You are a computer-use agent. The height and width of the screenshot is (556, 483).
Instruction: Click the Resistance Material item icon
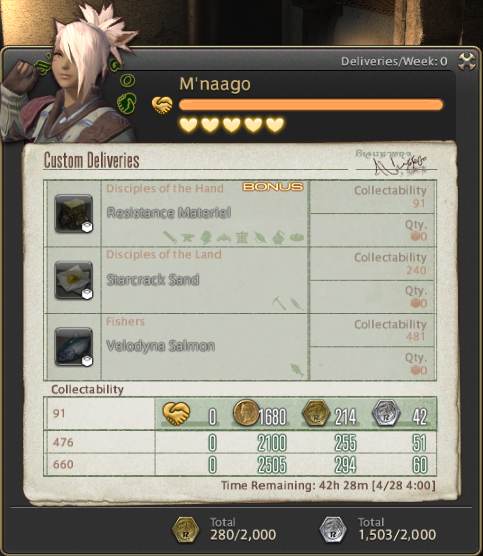point(74,213)
